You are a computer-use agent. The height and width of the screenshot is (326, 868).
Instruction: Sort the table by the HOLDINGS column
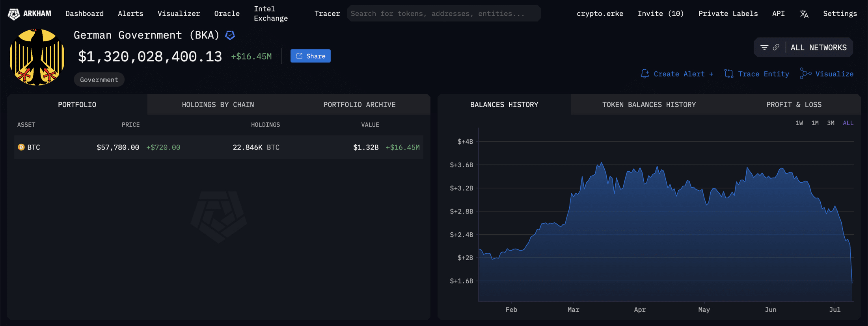pyautogui.click(x=265, y=125)
